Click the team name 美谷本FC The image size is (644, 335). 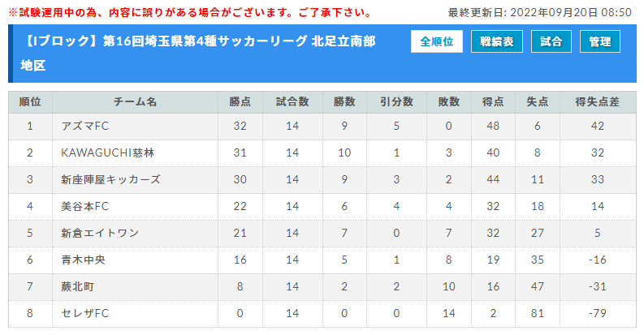(x=85, y=206)
